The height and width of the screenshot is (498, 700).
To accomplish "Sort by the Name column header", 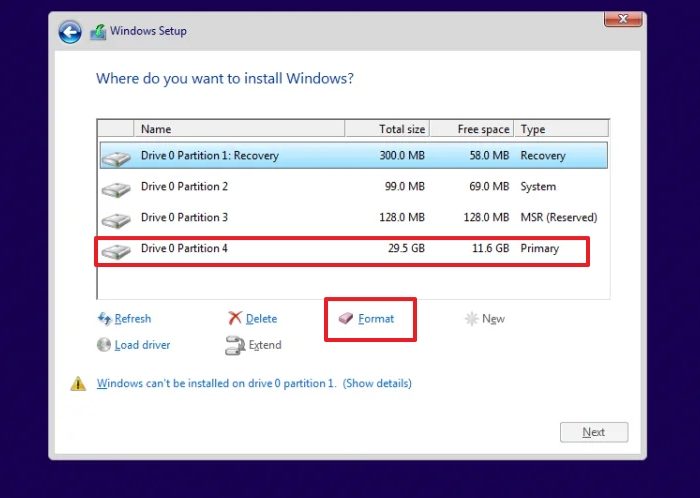I will [239, 129].
